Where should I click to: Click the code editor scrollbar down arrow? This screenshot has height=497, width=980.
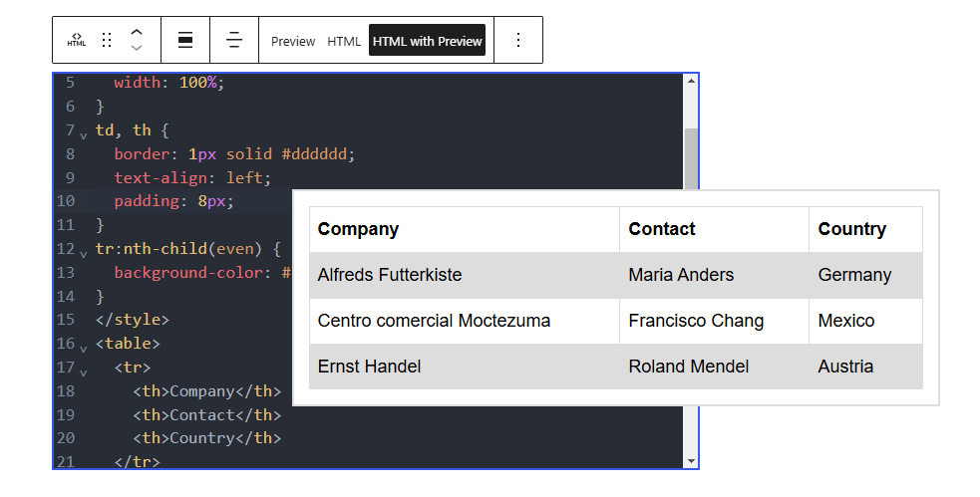691,460
